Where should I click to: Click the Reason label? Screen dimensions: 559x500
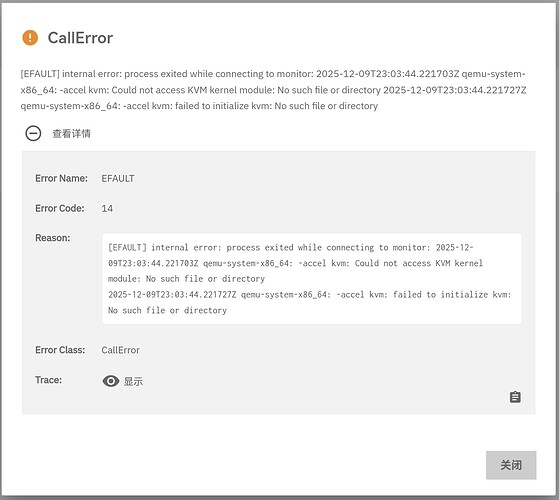point(53,238)
